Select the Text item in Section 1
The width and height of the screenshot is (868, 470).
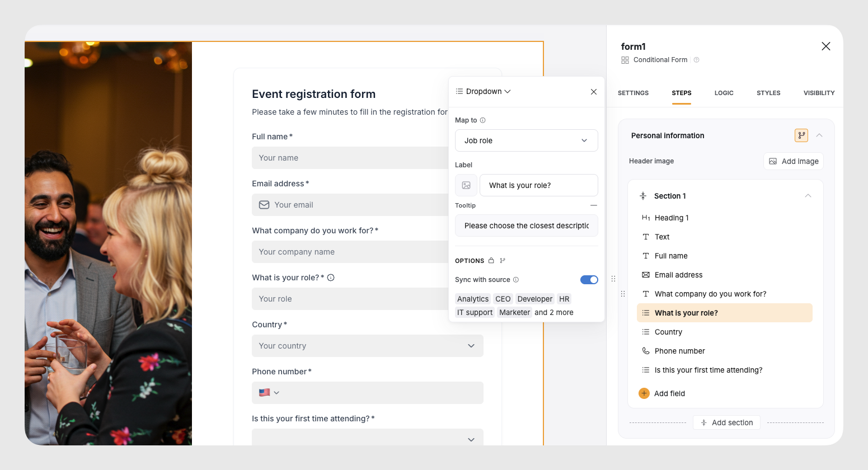725,237
